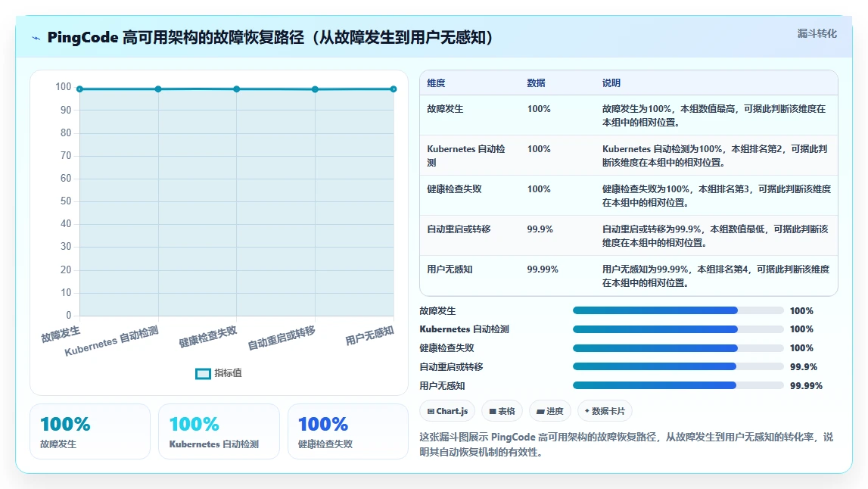Screen dimensions: 868x489
Task: Select the 表格 chip
Action: coord(502,411)
